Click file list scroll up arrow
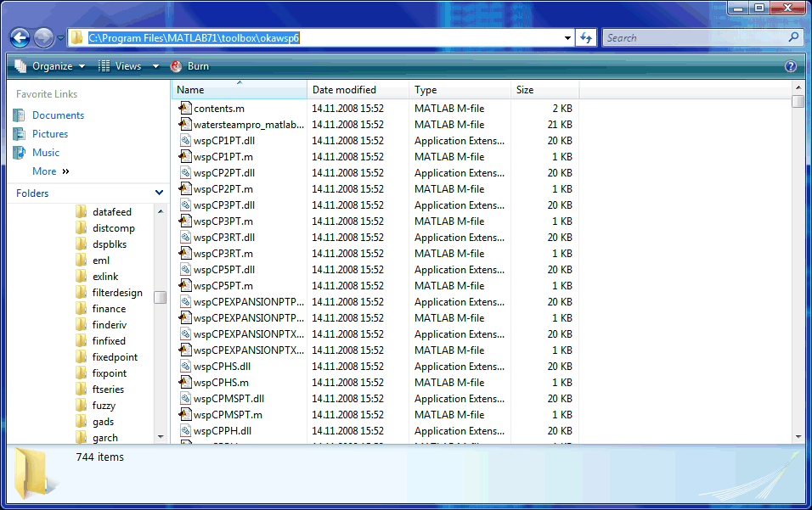Viewport: 812px width, 510px height. coord(798,87)
